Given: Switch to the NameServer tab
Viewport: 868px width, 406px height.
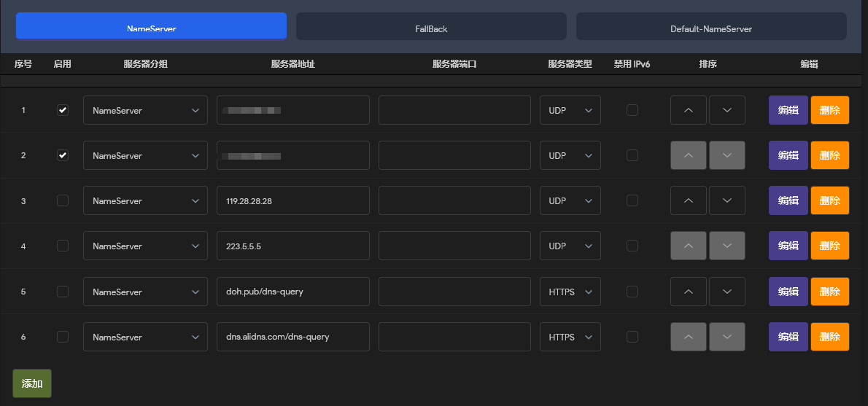Looking at the screenshot, I should pyautogui.click(x=151, y=26).
